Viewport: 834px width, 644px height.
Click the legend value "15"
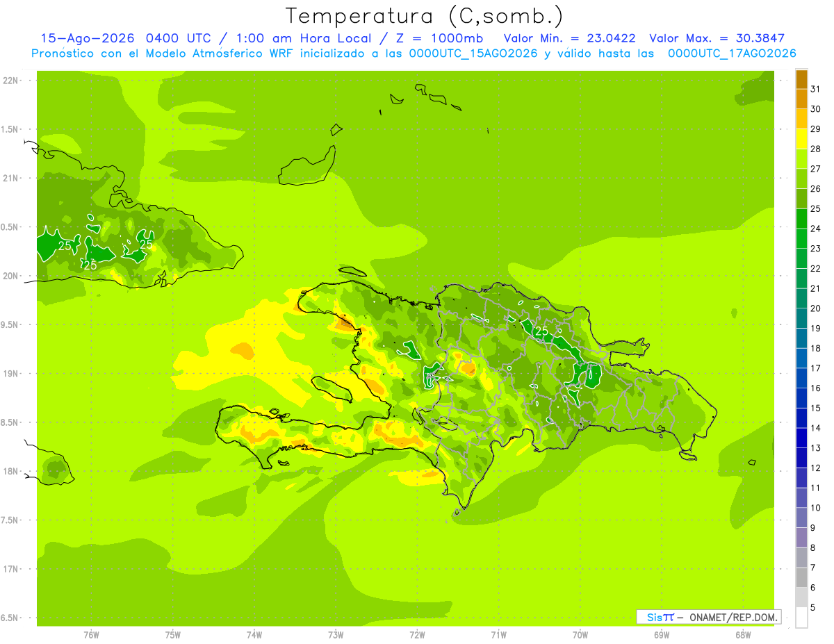pyautogui.click(x=815, y=408)
